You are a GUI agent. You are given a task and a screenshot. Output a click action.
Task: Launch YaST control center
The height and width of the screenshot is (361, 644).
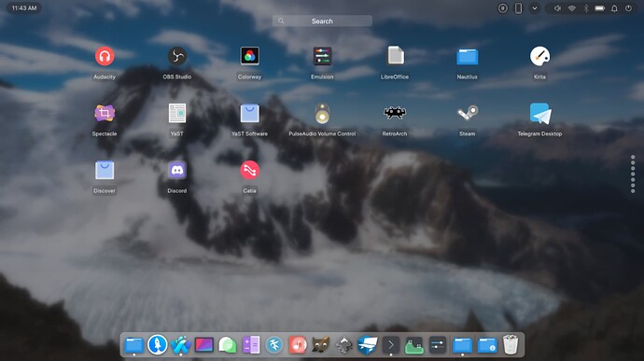pyautogui.click(x=177, y=113)
